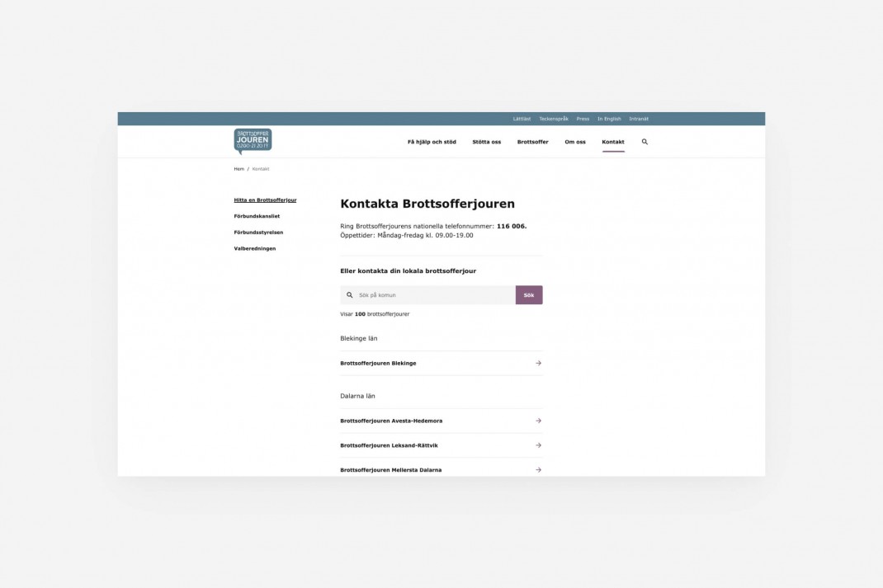Viewport: 883px width, 588px height.
Task: Click the arrow beside Brottsofferjouren Blekinge
Action: pos(538,364)
